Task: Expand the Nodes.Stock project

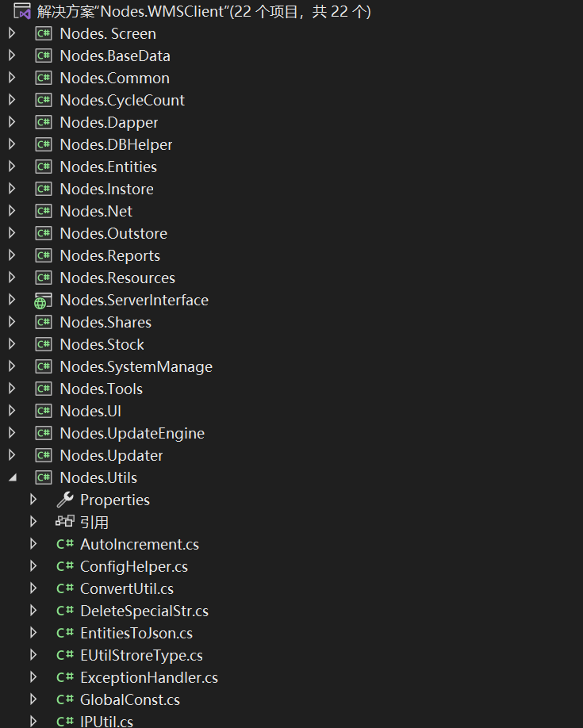Action: (13, 344)
